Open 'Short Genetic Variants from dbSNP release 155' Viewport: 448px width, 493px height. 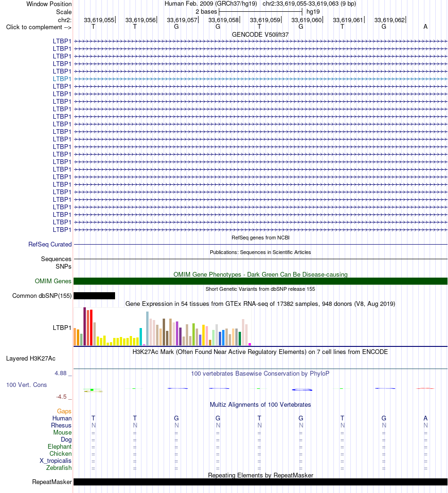pos(260,289)
